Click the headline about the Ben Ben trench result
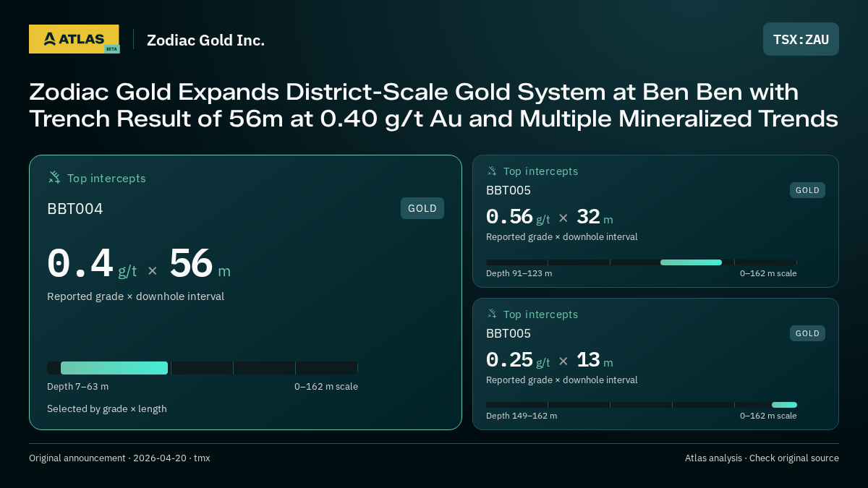The width and height of the screenshot is (868, 488). pos(433,105)
